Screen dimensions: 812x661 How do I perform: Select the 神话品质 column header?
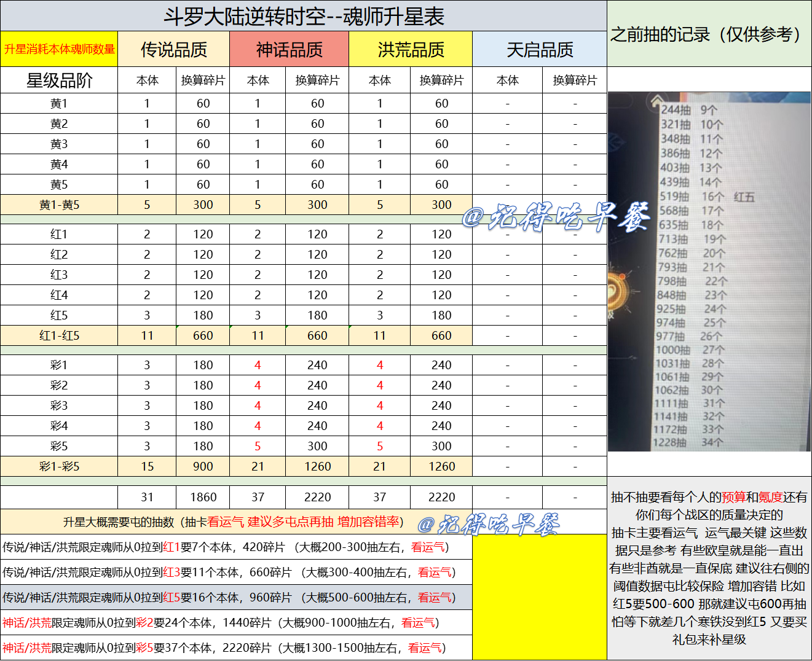(289, 49)
